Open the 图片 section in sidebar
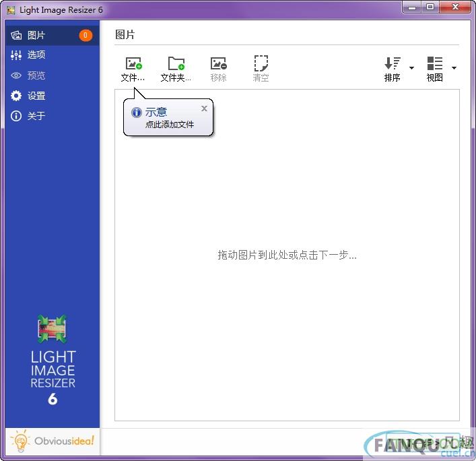The width and height of the screenshot is (476, 461). [53, 35]
